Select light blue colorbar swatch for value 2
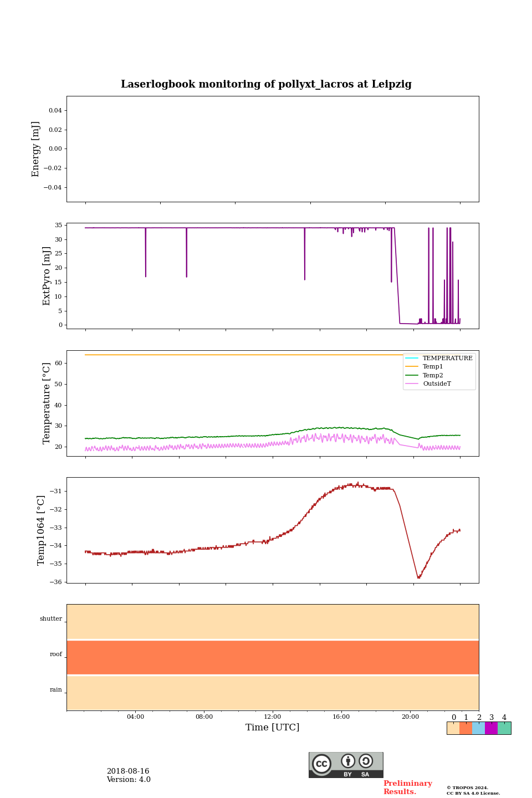Viewport: 532px width, 798px height. point(478,728)
